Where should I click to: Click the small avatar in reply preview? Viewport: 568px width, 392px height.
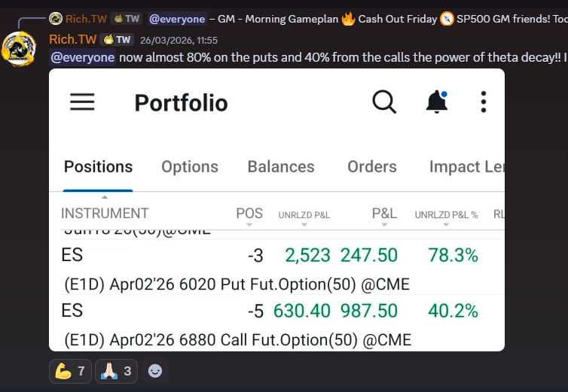coord(56,19)
